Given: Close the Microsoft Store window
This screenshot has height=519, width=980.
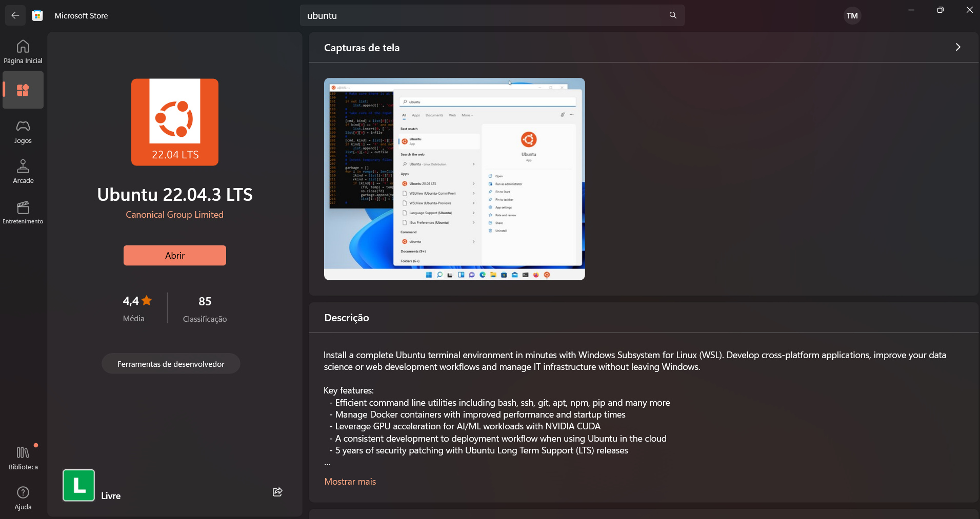Looking at the screenshot, I should 969,10.
